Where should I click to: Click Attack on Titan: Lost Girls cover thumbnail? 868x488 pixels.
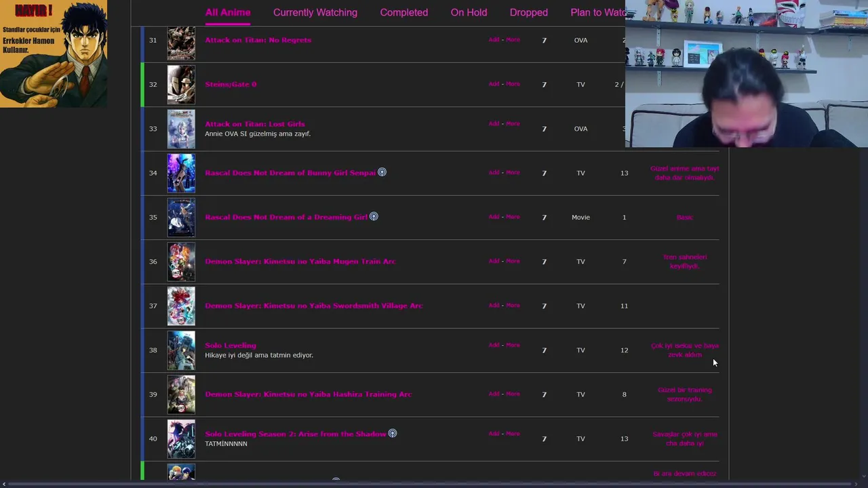(x=181, y=129)
